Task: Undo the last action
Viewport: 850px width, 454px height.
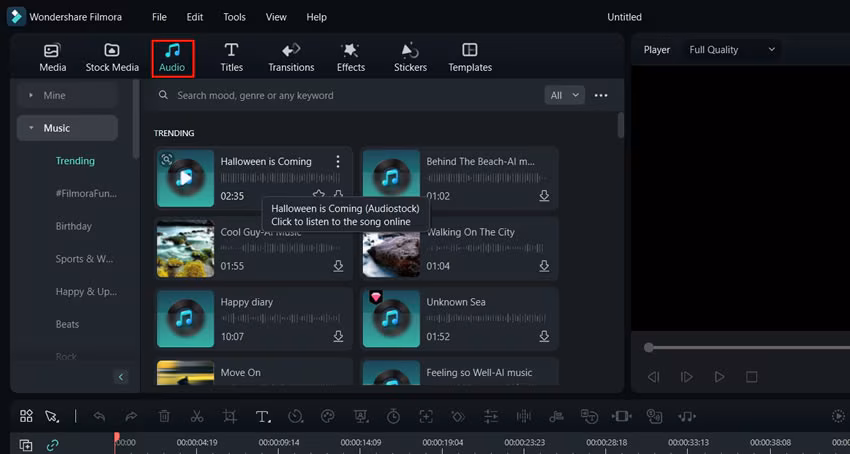Action: (99, 416)
